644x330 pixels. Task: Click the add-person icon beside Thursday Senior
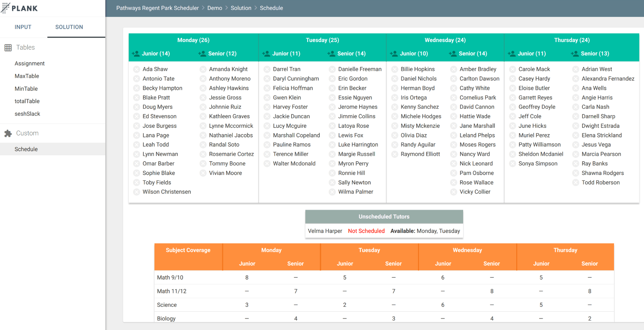coord(575,54)
